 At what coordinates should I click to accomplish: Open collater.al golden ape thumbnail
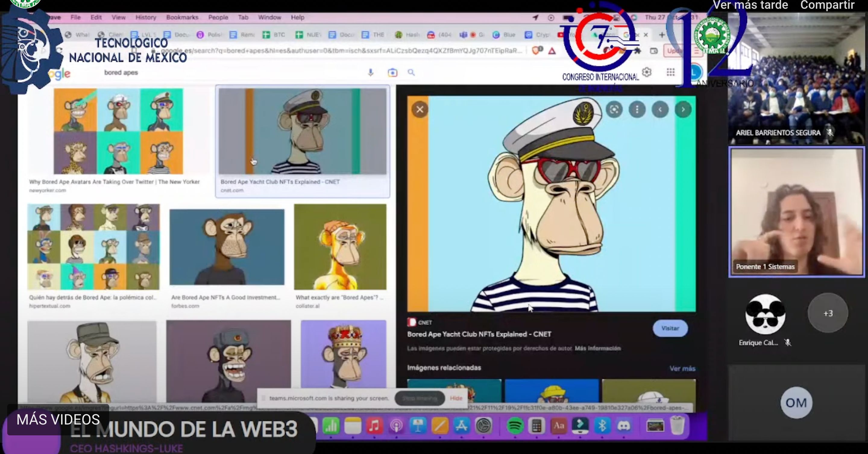340,247
